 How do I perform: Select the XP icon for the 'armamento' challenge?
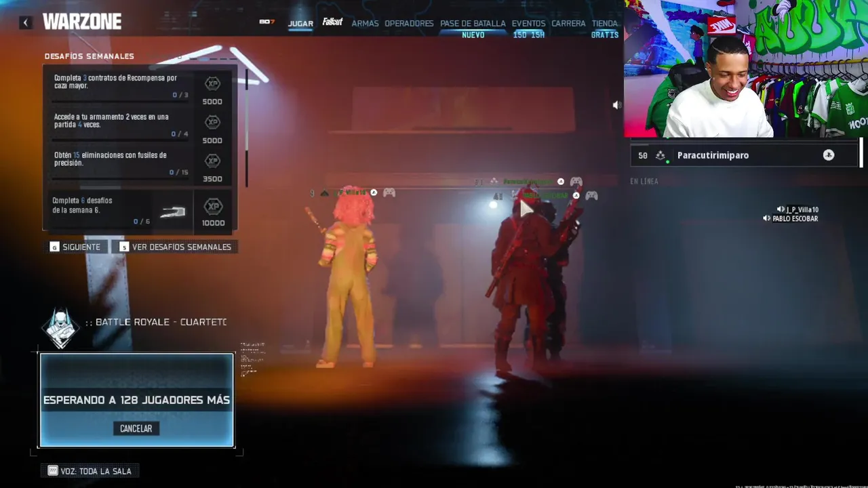pos(212,122)
